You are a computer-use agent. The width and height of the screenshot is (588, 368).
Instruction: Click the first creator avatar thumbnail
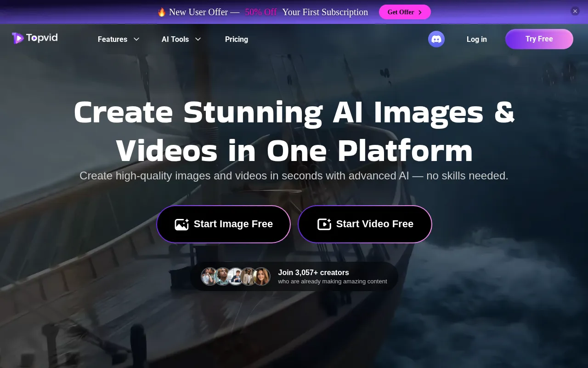click(209, 276)
